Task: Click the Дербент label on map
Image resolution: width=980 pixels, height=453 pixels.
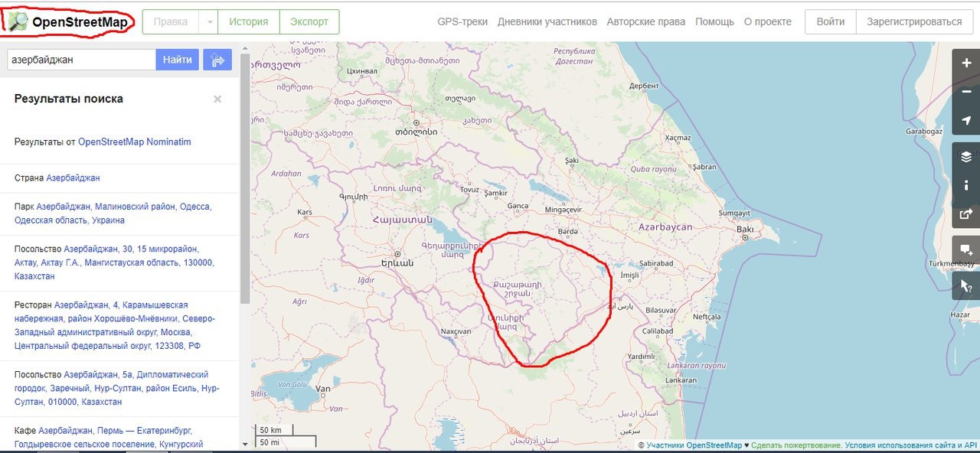Action: [644, 86]
